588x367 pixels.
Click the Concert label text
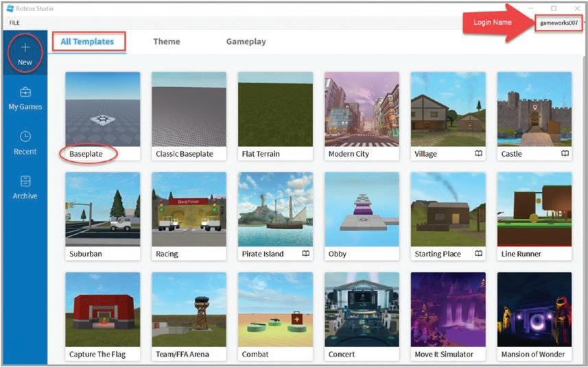[x=341, y=354]
